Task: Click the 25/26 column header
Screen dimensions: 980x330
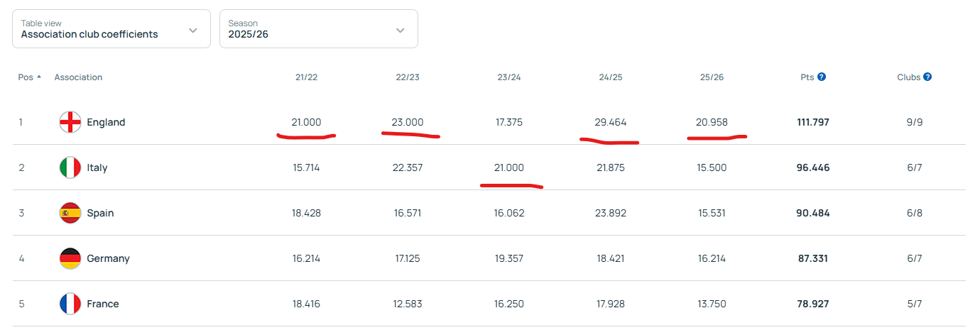Action: coord(712,77)
